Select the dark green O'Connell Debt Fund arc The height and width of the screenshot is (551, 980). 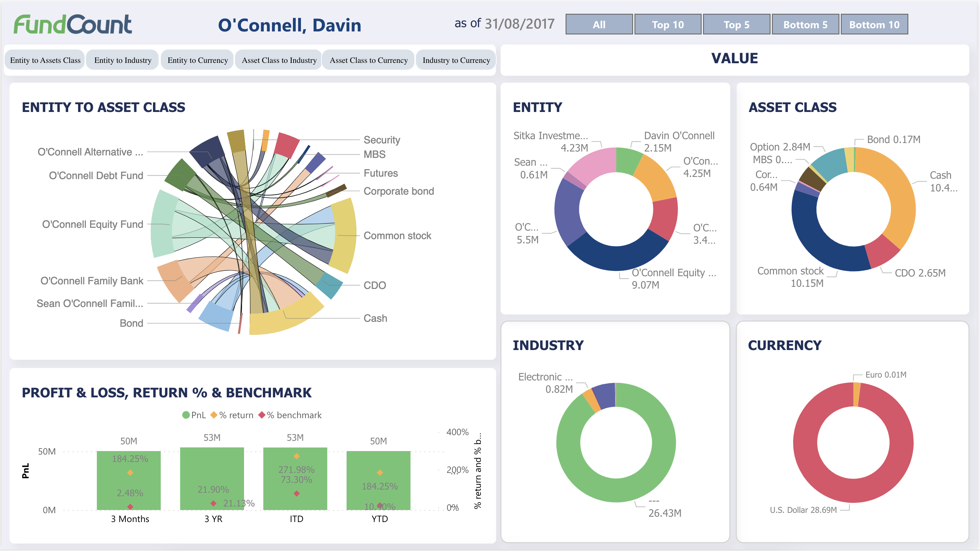tap(180, 175)
